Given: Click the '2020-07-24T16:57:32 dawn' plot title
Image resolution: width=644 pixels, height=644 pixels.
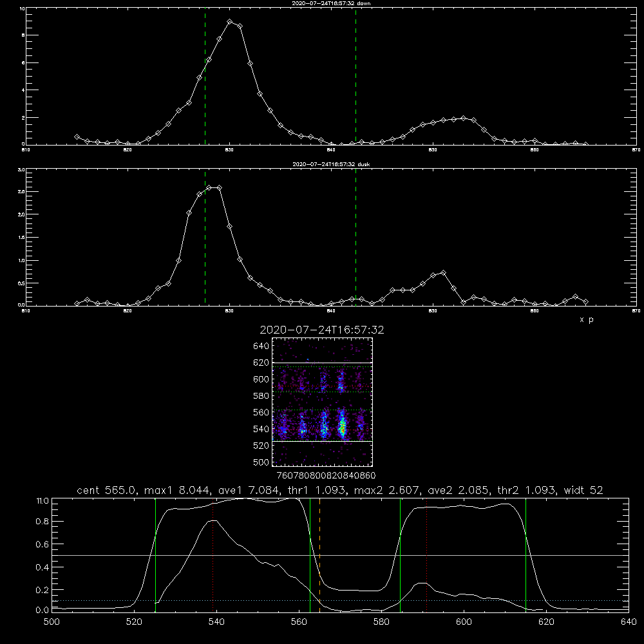Looking at the screenshot, I should click(331, 3).
